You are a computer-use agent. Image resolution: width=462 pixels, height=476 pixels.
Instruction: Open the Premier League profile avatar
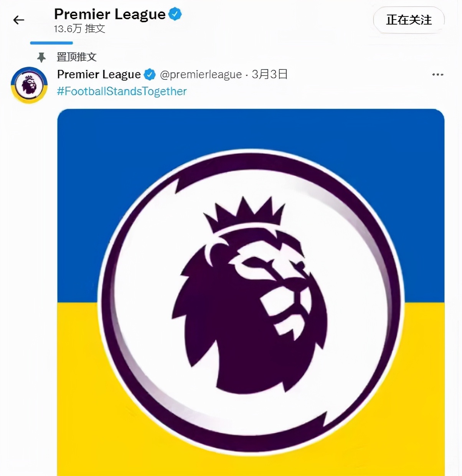click(x=29, y=85)
